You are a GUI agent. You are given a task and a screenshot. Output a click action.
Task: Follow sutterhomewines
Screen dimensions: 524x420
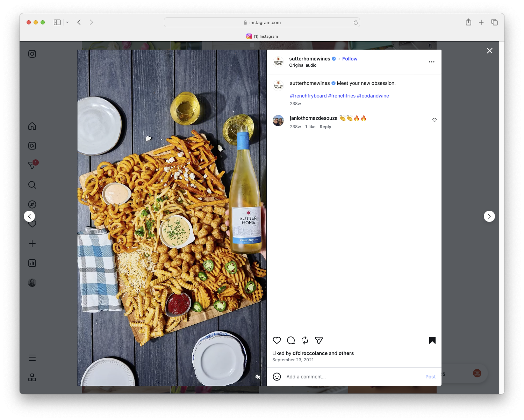click(350, 59)
